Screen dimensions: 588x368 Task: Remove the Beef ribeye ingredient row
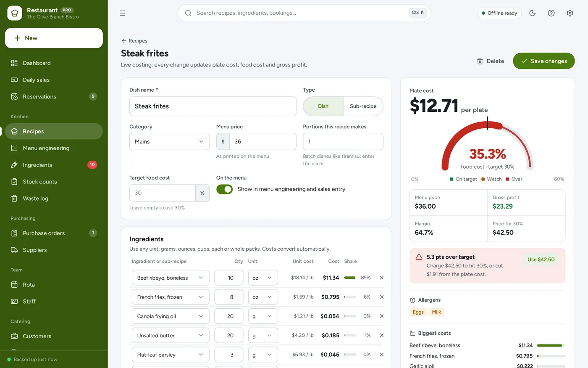tap(382, 278)
